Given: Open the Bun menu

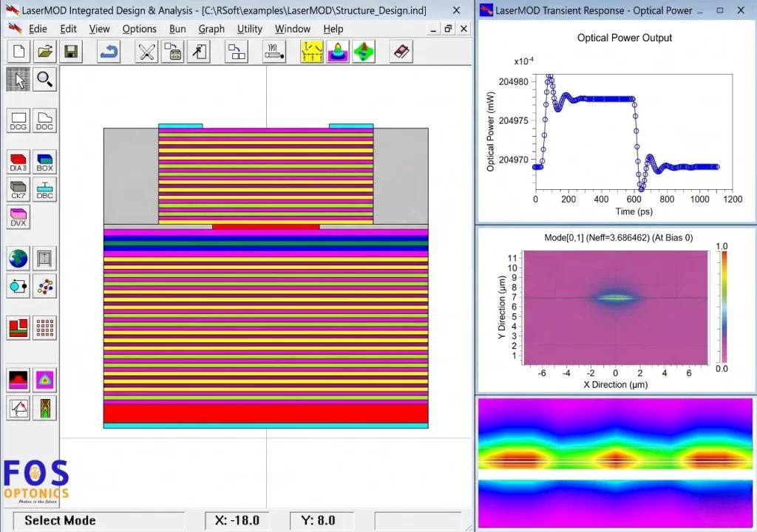Looking at the screenshot, I should 177,29.
